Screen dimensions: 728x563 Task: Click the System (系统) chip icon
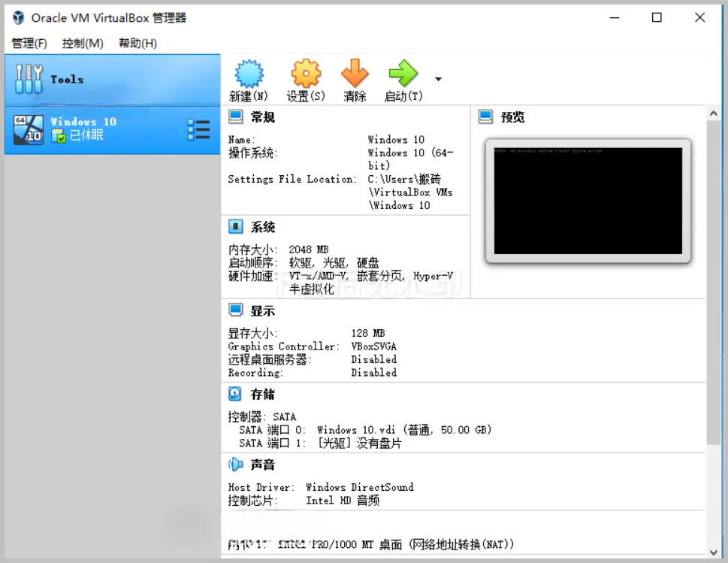235,227
